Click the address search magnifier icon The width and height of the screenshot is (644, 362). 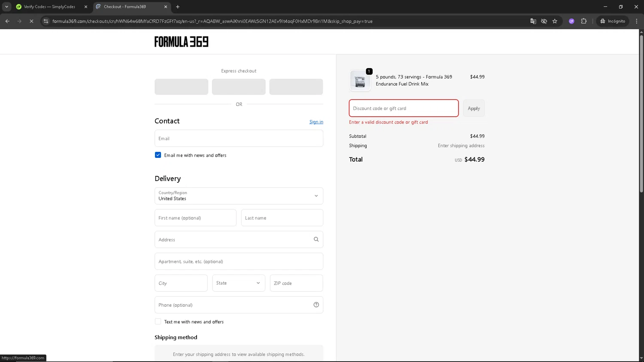316,239
